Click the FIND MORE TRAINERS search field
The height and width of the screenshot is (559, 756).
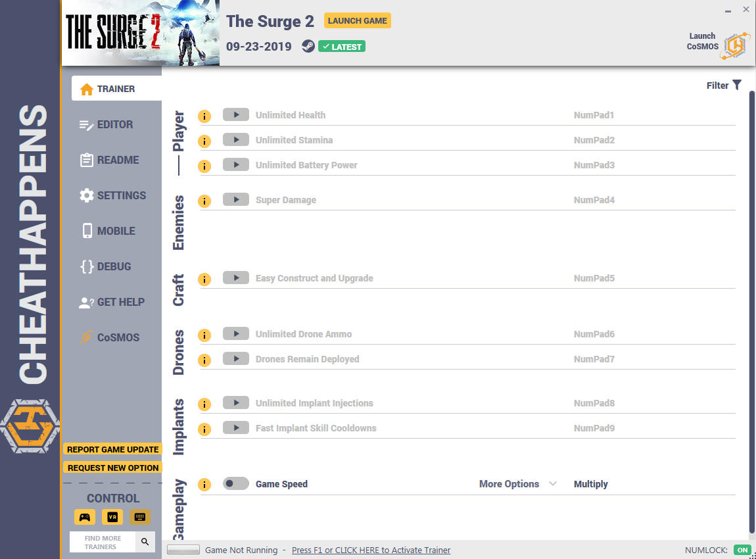103,542
